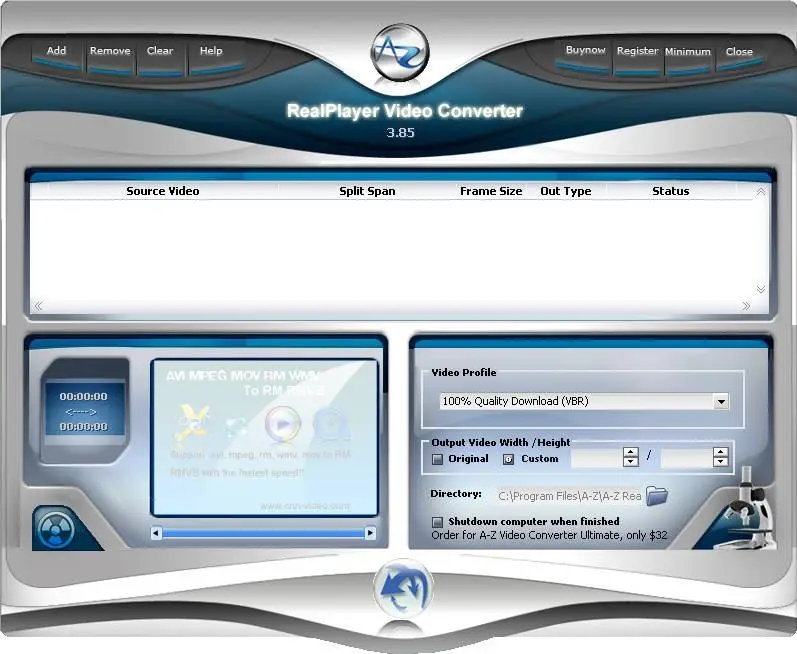Click the Frame Size column header
797x654 pixels.
[491, 191]
